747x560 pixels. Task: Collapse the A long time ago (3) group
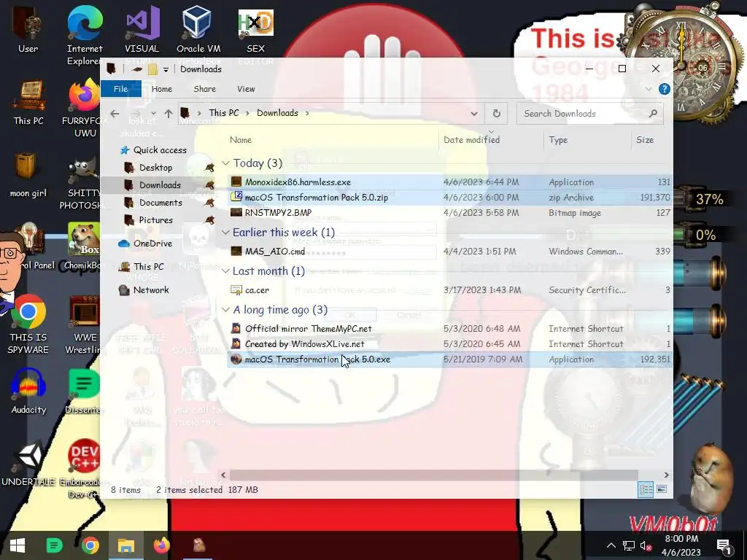pos(226,309)
